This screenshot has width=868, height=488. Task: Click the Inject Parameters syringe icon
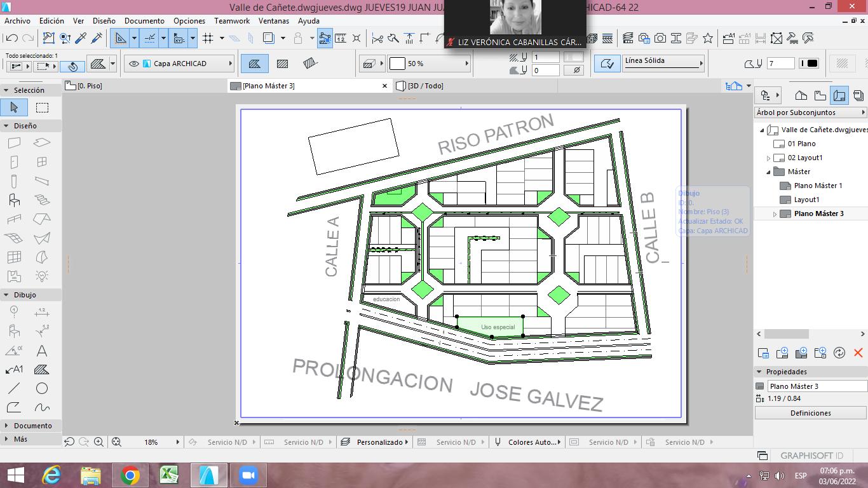(x=97, y=38)
